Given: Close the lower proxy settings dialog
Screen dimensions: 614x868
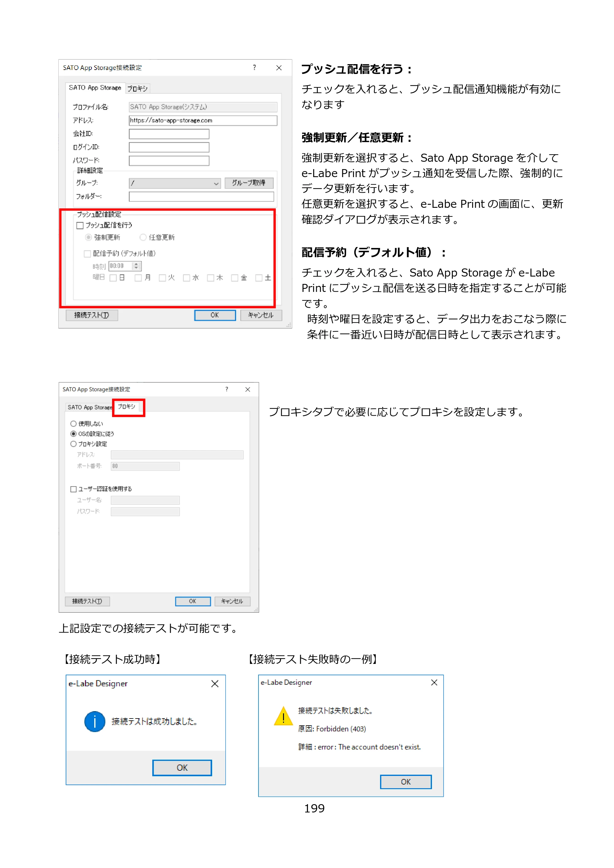Looking at the screenshot, I should tap(248, 389).
